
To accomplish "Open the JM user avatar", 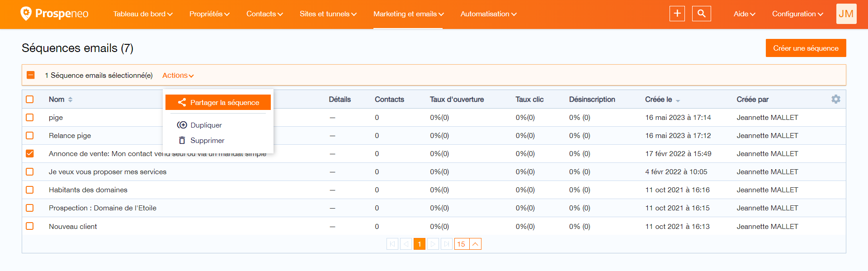I will [x=846, y=14].
